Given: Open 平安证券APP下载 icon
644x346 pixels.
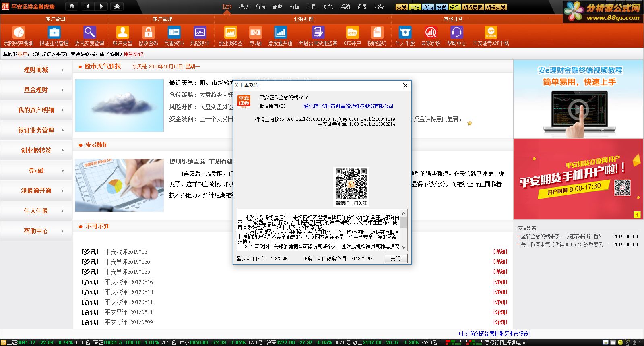Looking at the screenshot, I should [x=491, y=32].
